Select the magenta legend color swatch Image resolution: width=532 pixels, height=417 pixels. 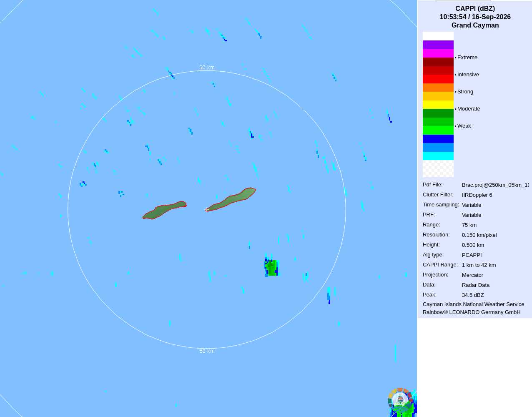click(438, 53)
